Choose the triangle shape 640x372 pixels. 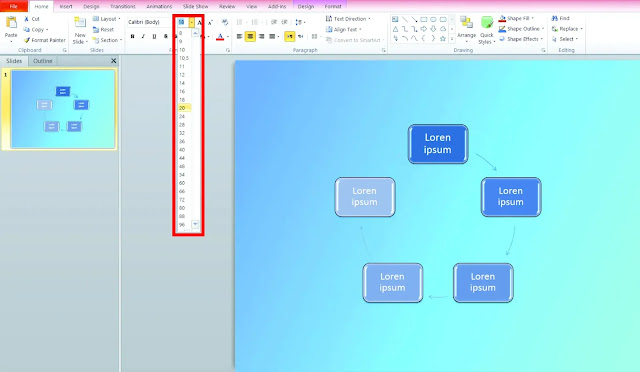(395, 29)
